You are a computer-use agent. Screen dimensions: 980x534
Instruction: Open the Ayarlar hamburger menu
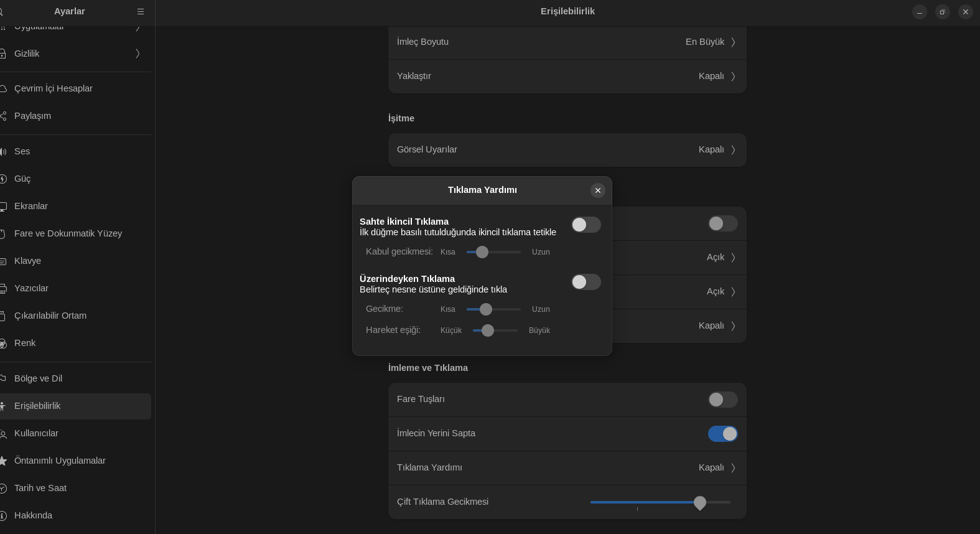click(141, 11)
